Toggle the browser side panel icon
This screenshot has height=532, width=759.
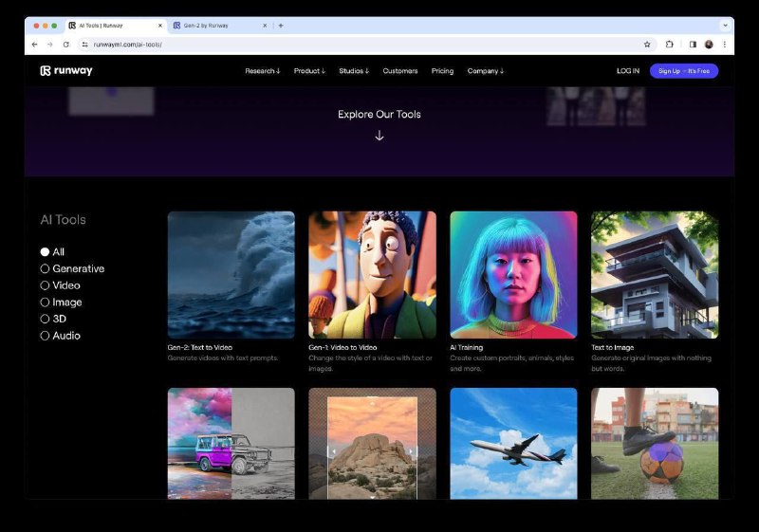click(x=693, y=45)
